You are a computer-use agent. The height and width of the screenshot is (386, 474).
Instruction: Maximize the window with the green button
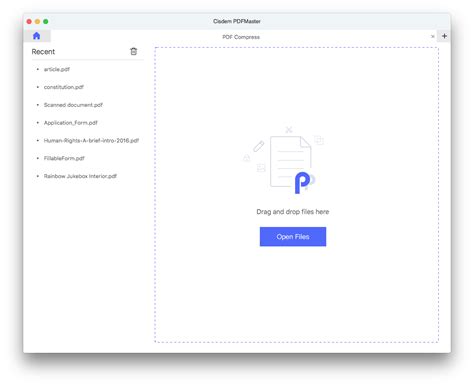[46, 21]
